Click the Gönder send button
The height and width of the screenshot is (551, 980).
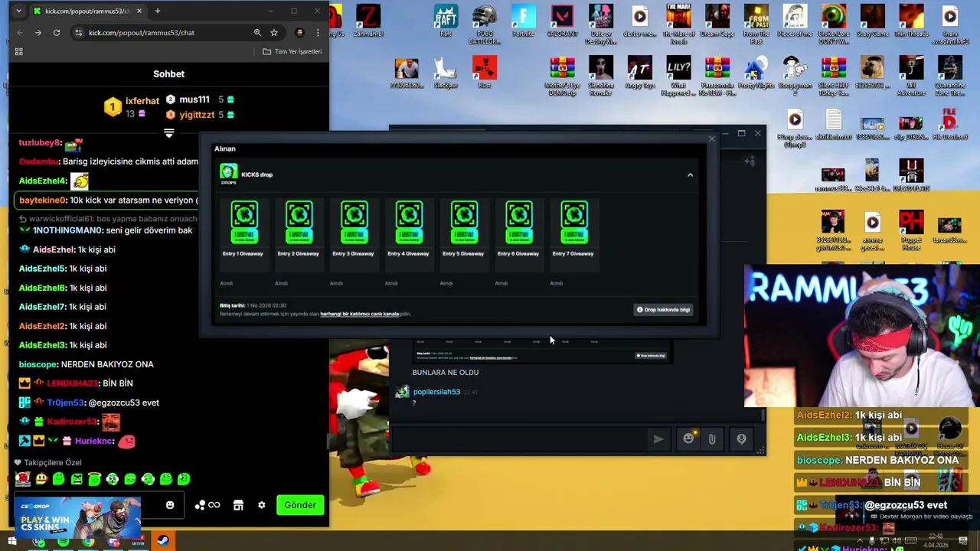point(300,505)
